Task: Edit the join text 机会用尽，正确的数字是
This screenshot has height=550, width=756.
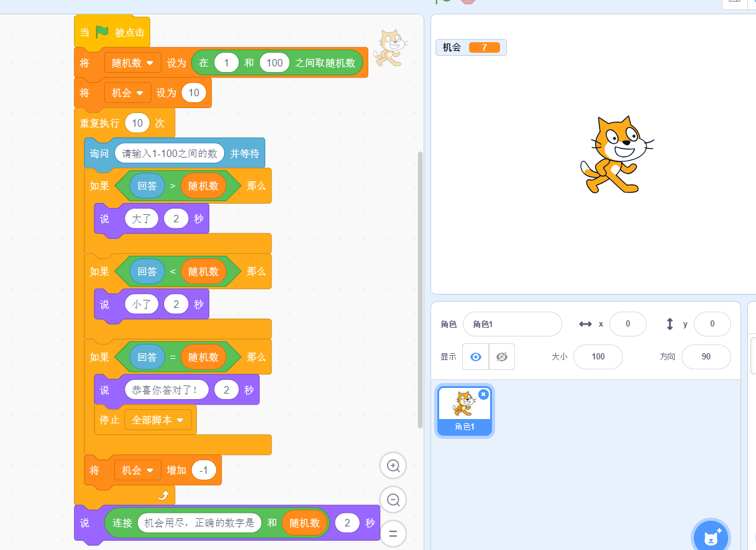Action: coord(199,523)
